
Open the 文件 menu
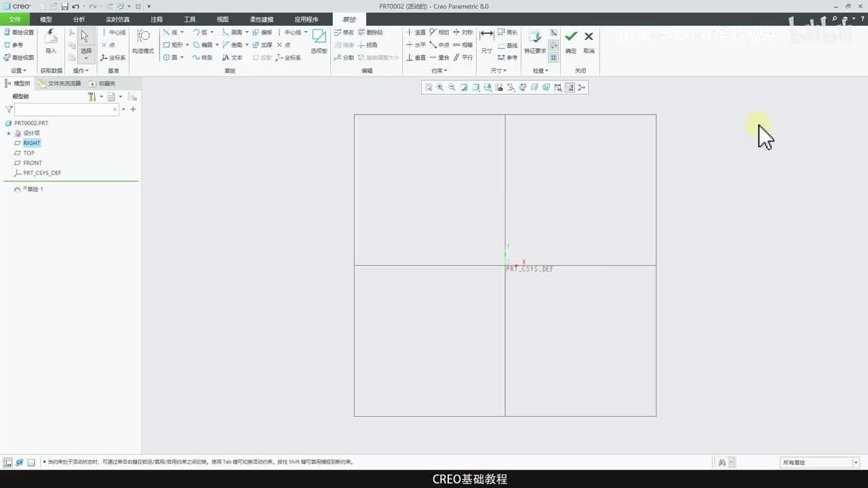coord(15,20)
